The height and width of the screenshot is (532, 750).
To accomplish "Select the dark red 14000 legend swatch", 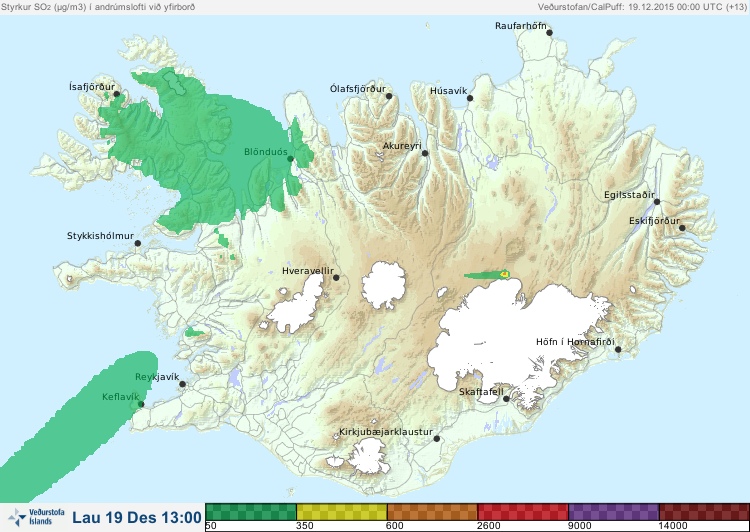I will click(x=704, y=512).
